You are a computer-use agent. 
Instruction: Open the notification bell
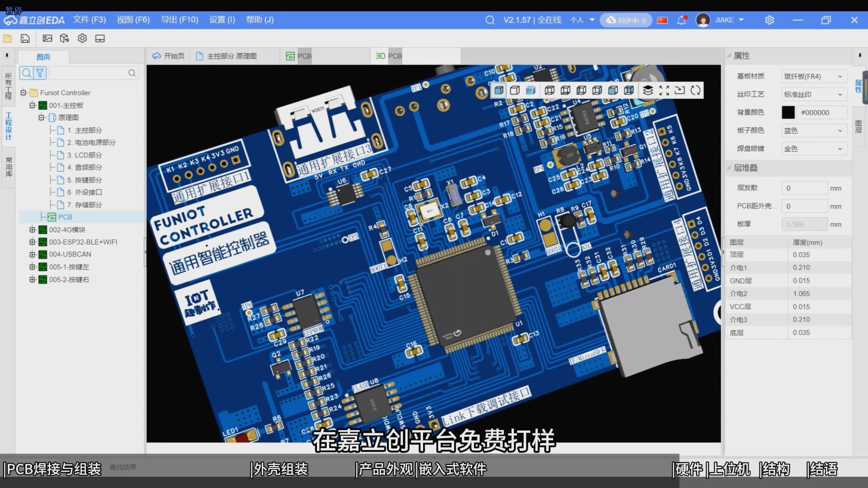(x=682, y=20)
